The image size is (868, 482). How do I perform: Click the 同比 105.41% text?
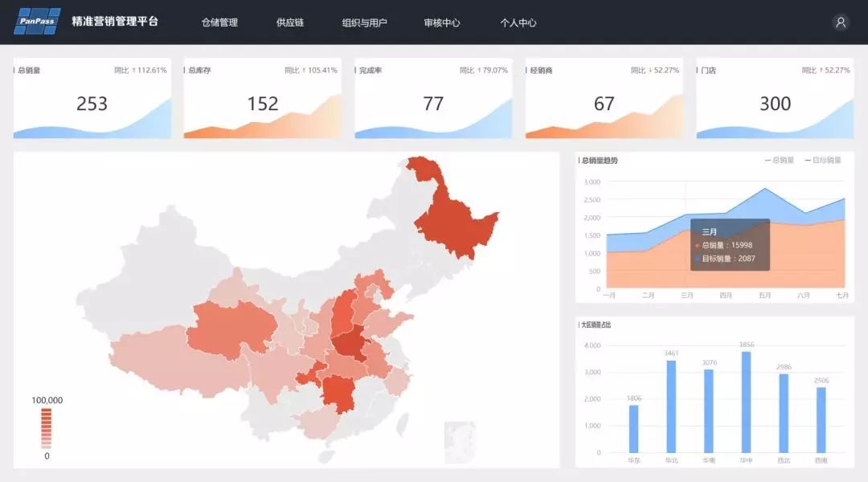[310, 70]
